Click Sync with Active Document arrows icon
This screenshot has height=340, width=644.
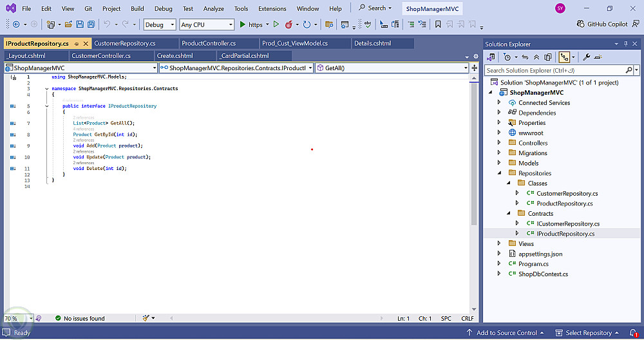(525, 57)
